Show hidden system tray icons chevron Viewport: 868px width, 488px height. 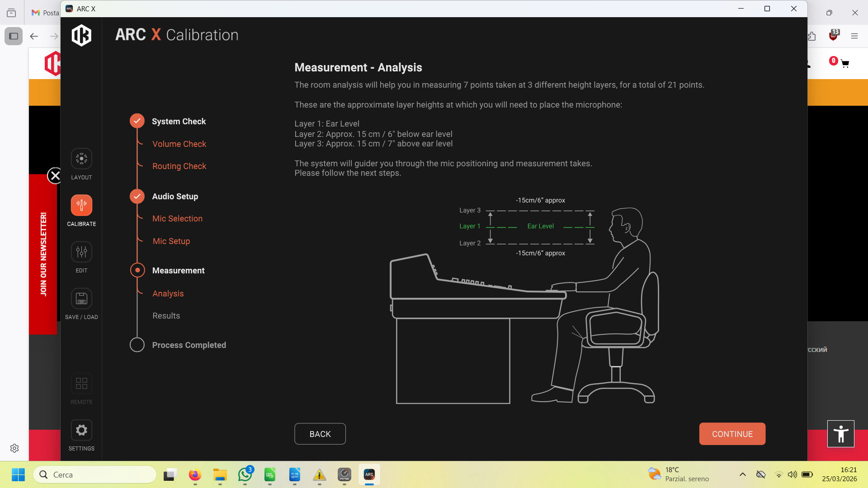742,474
